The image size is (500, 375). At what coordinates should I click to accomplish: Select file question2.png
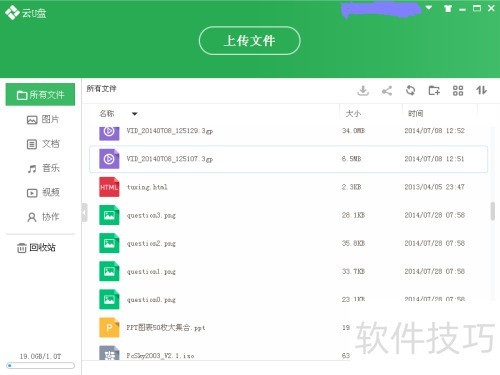[x=288, y=243]
